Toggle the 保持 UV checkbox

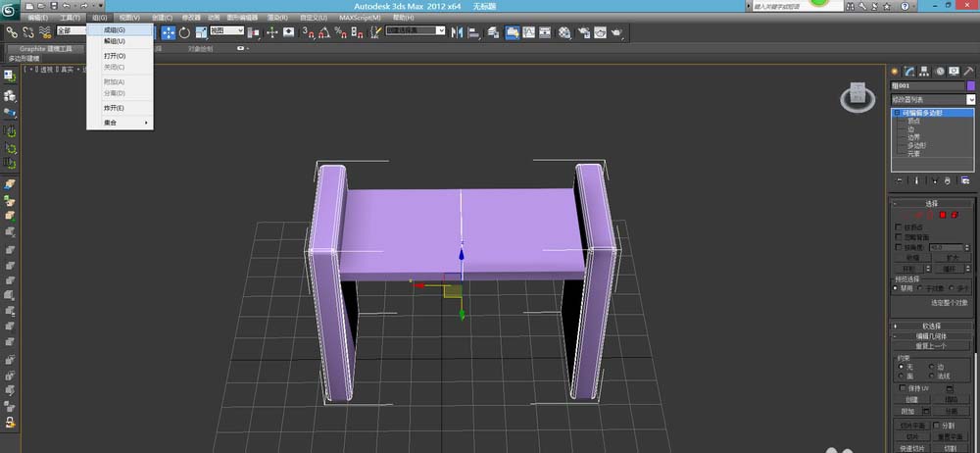pos(902,388)
